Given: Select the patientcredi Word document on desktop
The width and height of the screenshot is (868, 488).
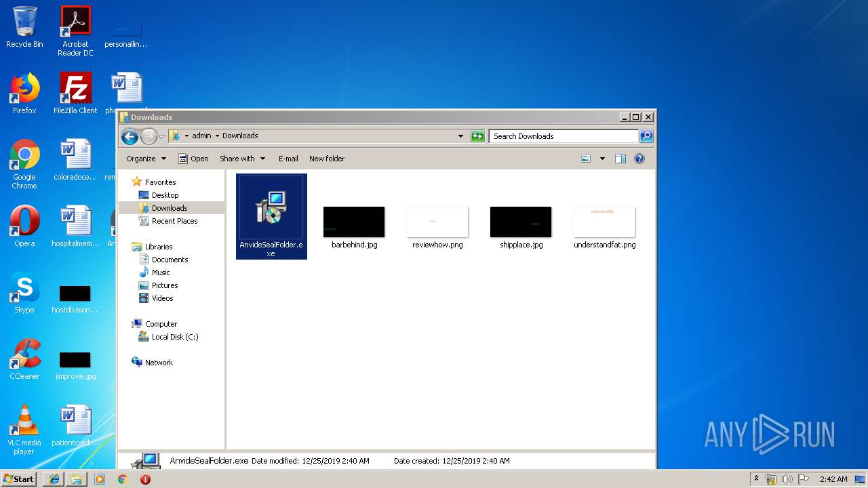Looking at the screenshot, I should pos(75,426).
